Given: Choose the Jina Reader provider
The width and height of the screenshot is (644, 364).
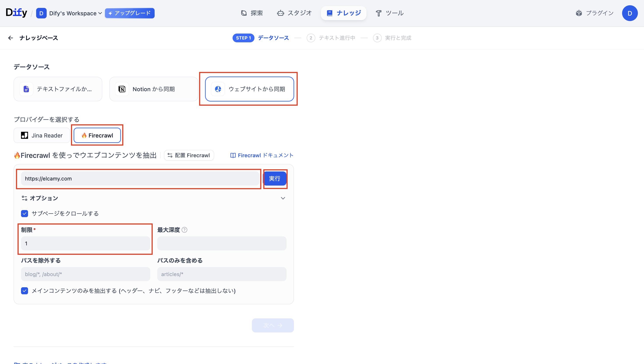Looking at the screenshot, I should (42, 136).
